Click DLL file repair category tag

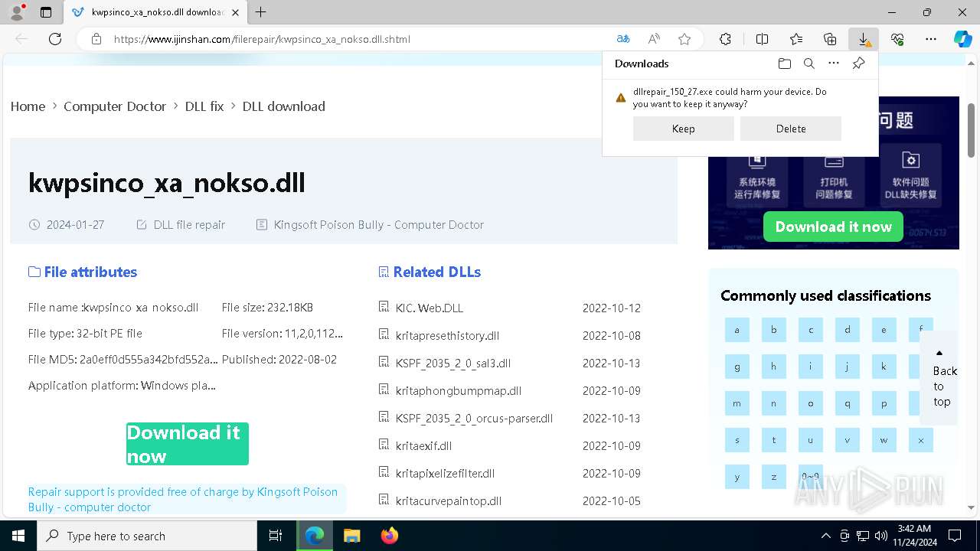(x=189, y=225)
